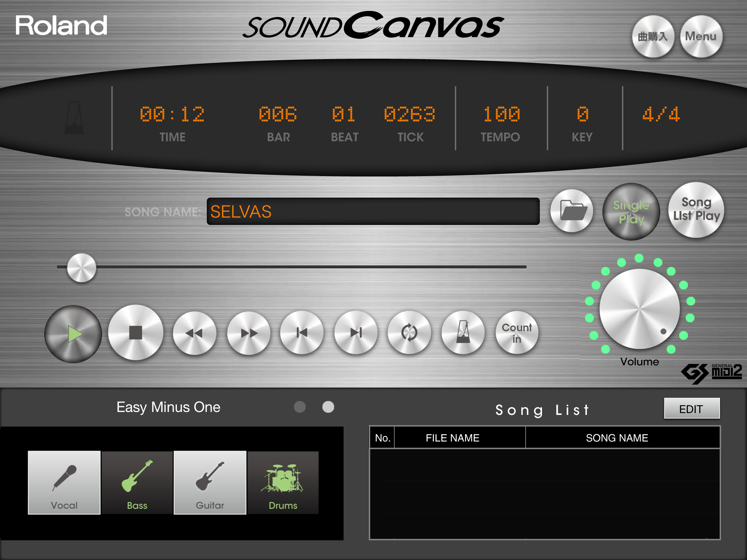Click the Sound Canvas logo
The width and height of the screenshot is (747, 560).
(x=373, y=26)
